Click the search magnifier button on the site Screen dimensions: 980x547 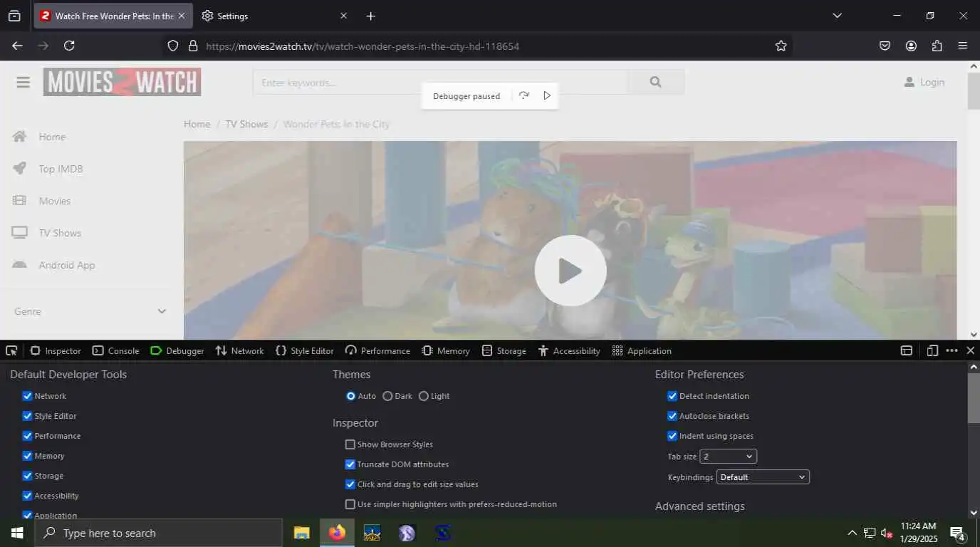point(656,82)
